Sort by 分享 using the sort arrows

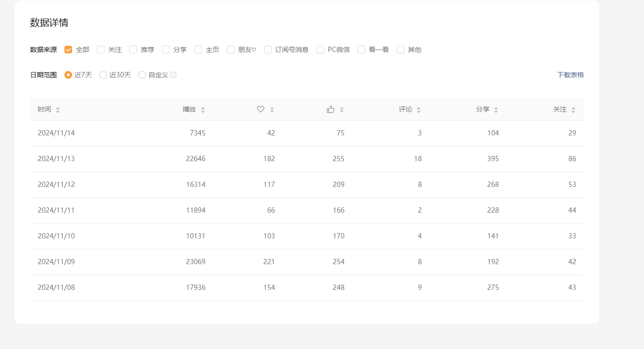496,110
